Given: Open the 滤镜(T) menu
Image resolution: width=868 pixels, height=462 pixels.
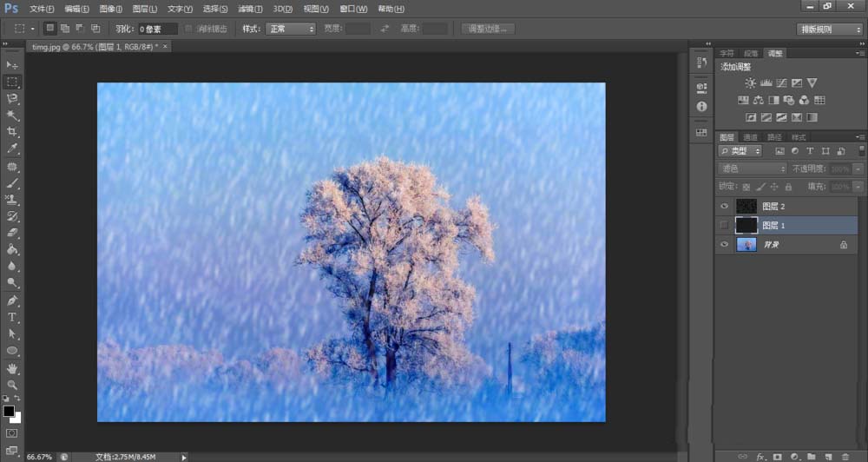Looking at the screenshot, I should tap(250, 9).
